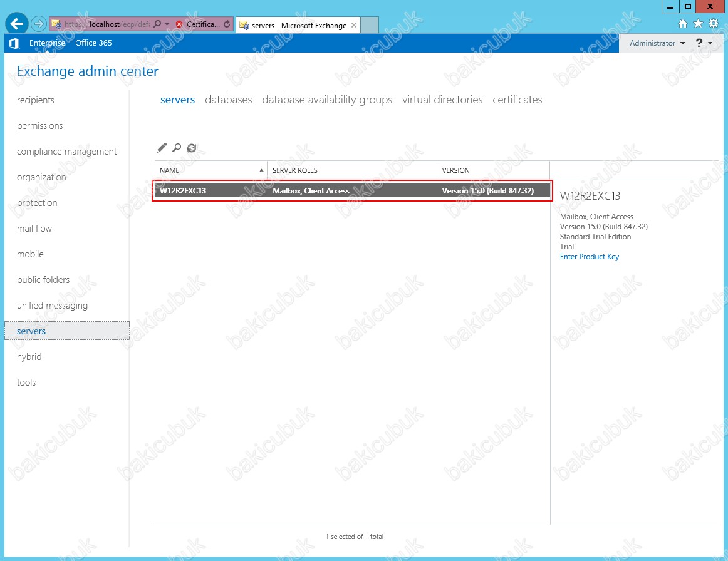Image resolution: width=728 pixels, height=561 pixels.
Task: Click the 'Version 15.0 (Build 847.32)' row cell
Action: click(x=488, y=191)
